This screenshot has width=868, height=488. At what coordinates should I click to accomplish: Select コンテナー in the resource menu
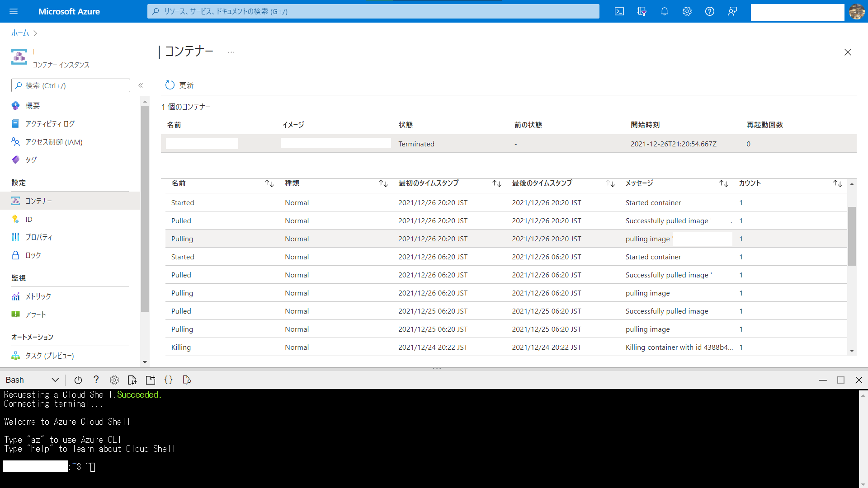click(x=70, y=201)
